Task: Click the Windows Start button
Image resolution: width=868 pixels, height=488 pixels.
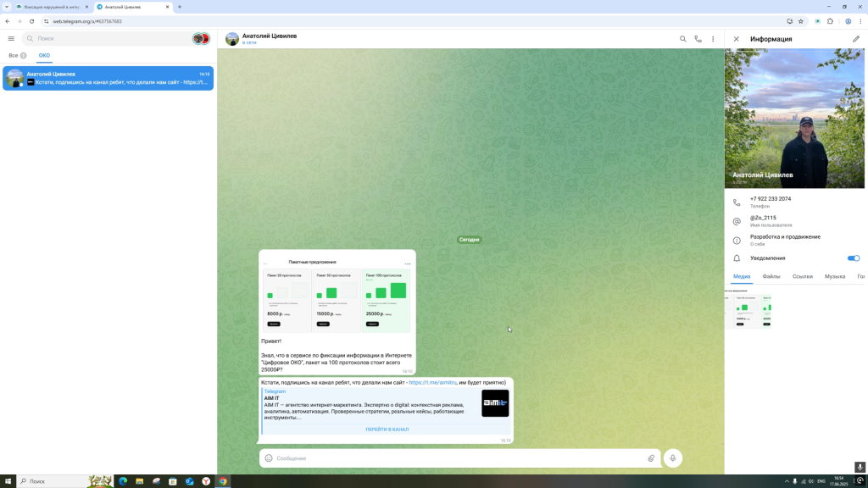Action: [8, 481]
